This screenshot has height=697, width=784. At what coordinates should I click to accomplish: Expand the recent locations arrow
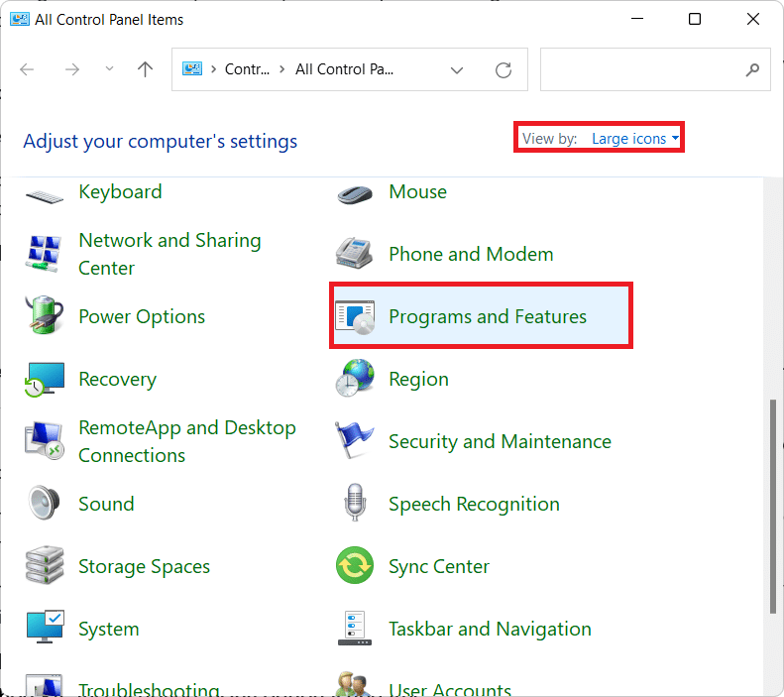click(x=109, y=70)
